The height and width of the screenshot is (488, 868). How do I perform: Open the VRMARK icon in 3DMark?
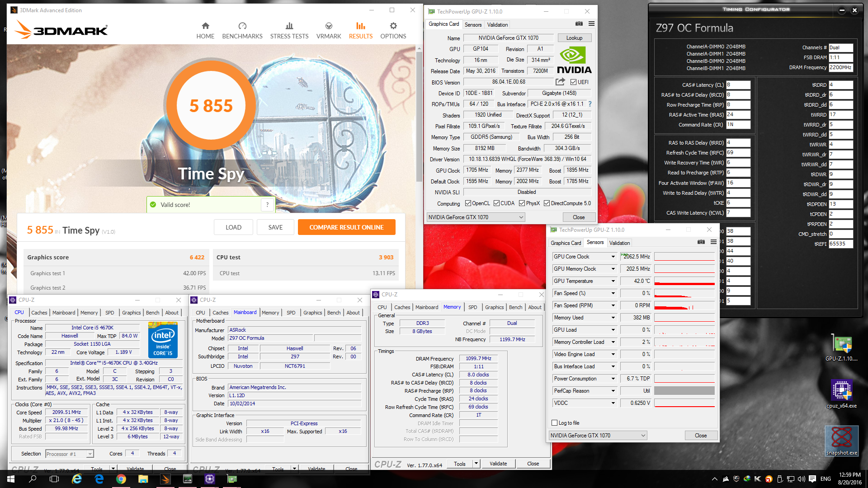point(329,26)
